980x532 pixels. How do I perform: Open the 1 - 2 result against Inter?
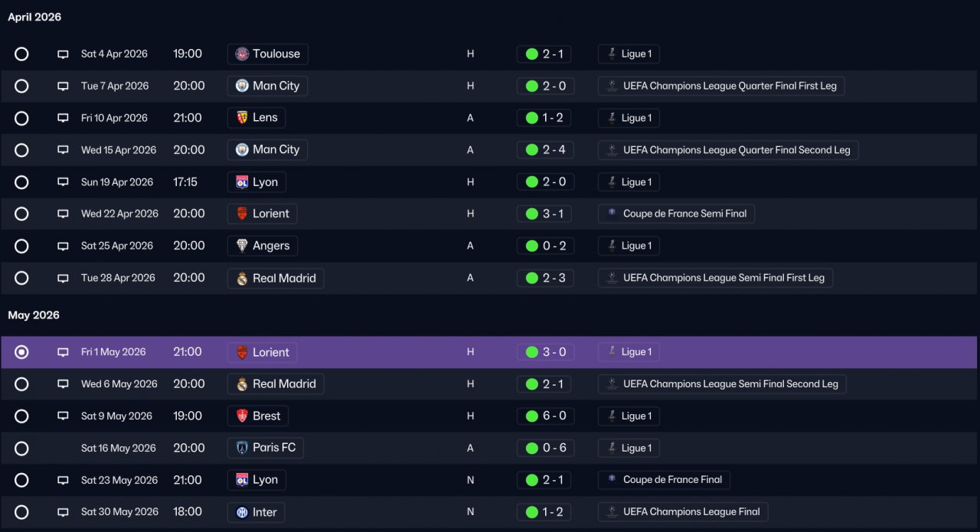coord(544,512)
